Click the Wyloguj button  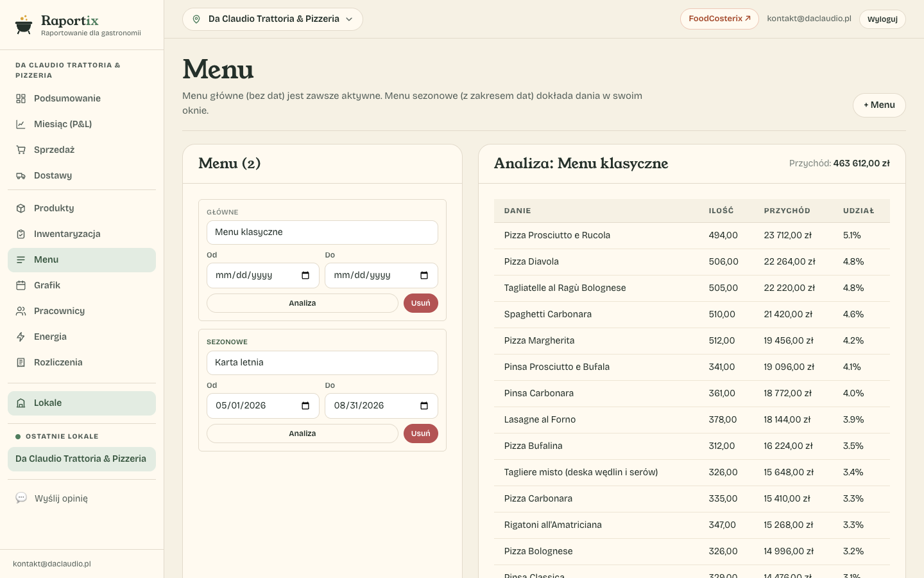coord(882,19)
